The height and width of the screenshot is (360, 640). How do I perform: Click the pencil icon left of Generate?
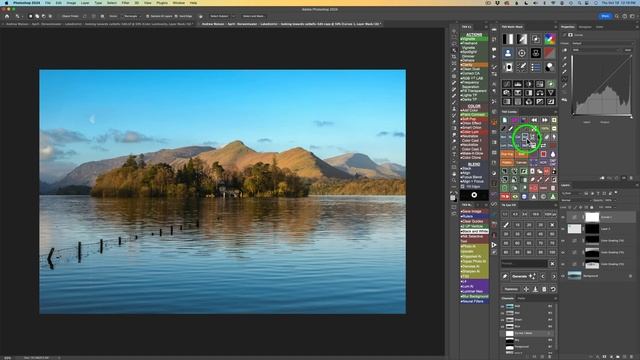(x=505, y=276)
